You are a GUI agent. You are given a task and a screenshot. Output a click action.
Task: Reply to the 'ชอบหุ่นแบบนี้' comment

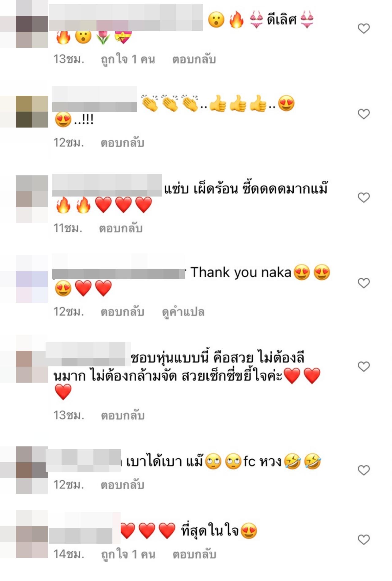[x=123, y=415]
